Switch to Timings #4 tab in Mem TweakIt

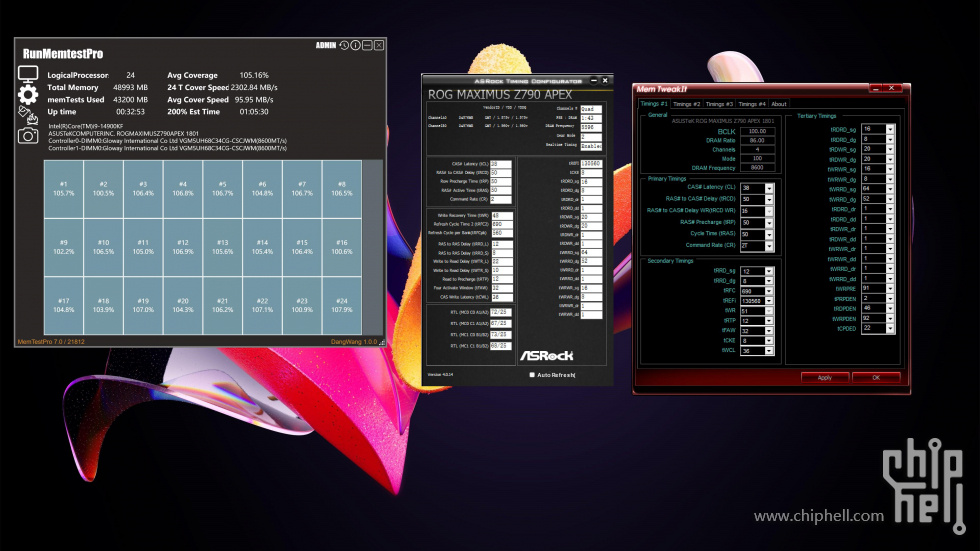tap(751, 104)
